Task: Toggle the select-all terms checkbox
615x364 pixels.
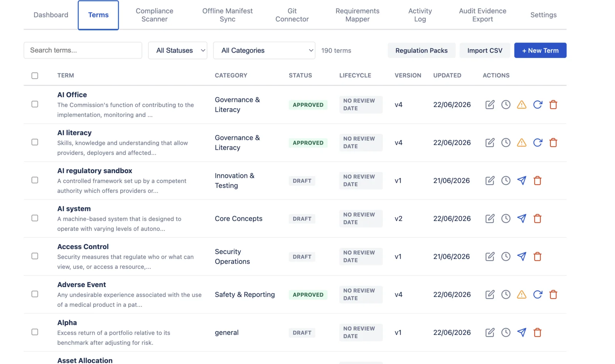Action: [x=35, y=76]
